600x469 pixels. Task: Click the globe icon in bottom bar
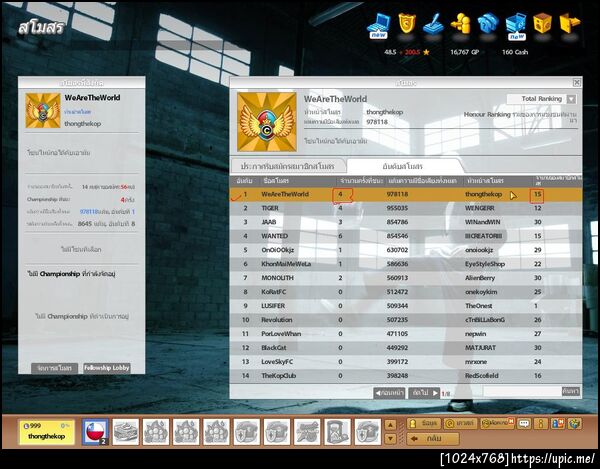[575, 423]
